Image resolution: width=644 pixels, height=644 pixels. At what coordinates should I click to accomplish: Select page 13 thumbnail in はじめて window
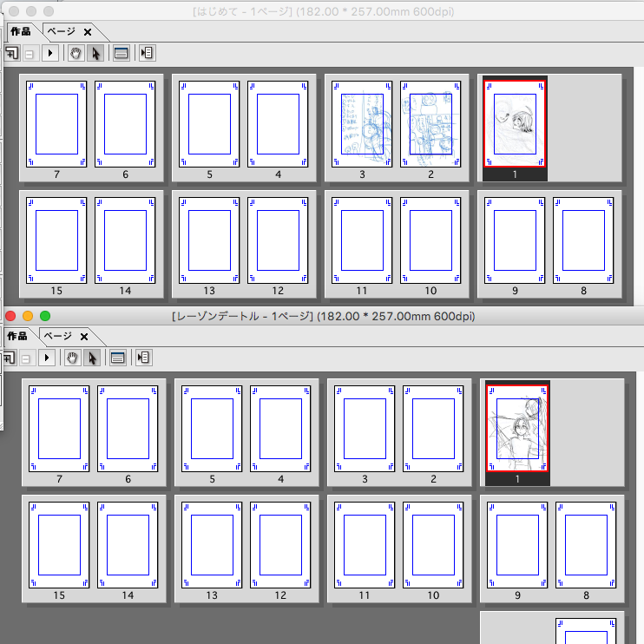point(209,240)
